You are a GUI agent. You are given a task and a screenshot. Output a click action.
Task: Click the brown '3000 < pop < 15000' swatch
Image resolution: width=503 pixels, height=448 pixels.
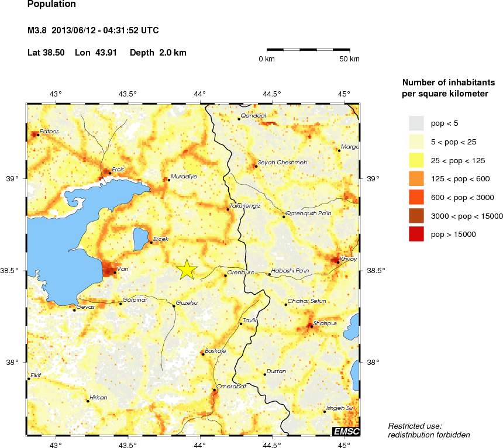(416, 215)
